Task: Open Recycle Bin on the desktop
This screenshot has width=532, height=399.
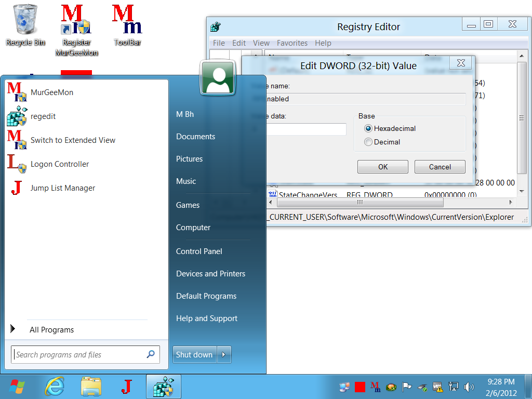Action: point(25,25)
